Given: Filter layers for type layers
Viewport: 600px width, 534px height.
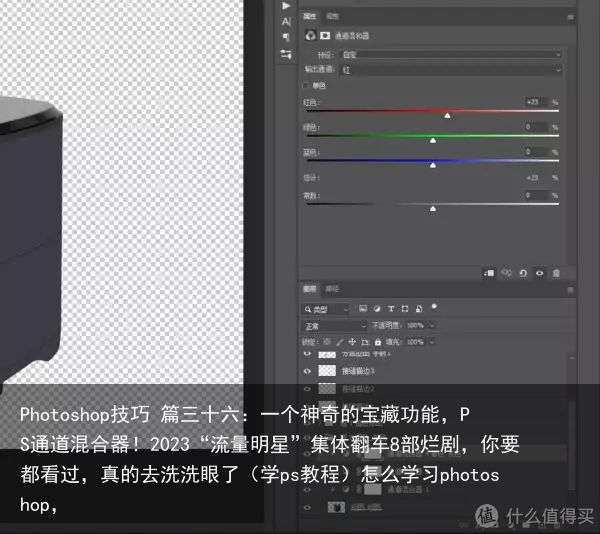Looking at the screenshot, I should (391, 308).
